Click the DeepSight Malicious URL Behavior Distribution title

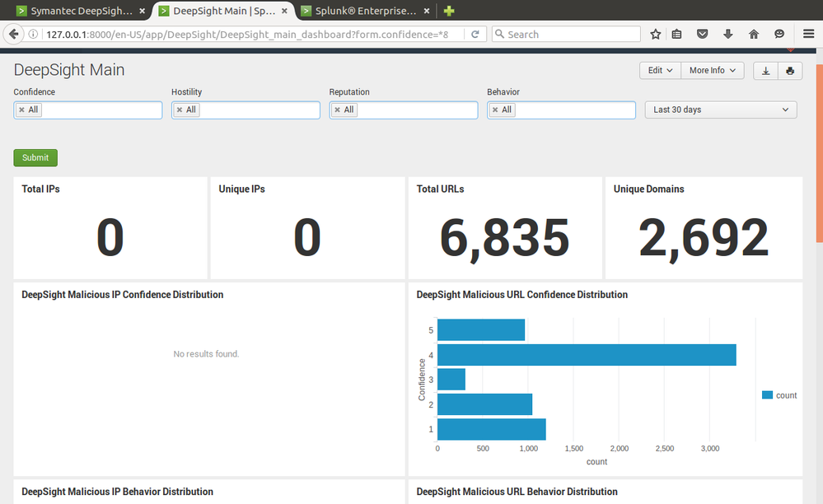(517, 492)
